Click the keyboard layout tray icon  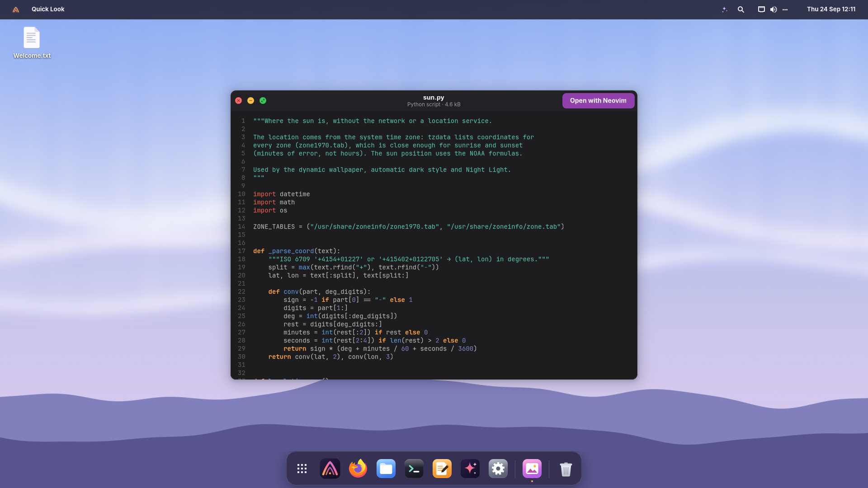tap(761, 9)
